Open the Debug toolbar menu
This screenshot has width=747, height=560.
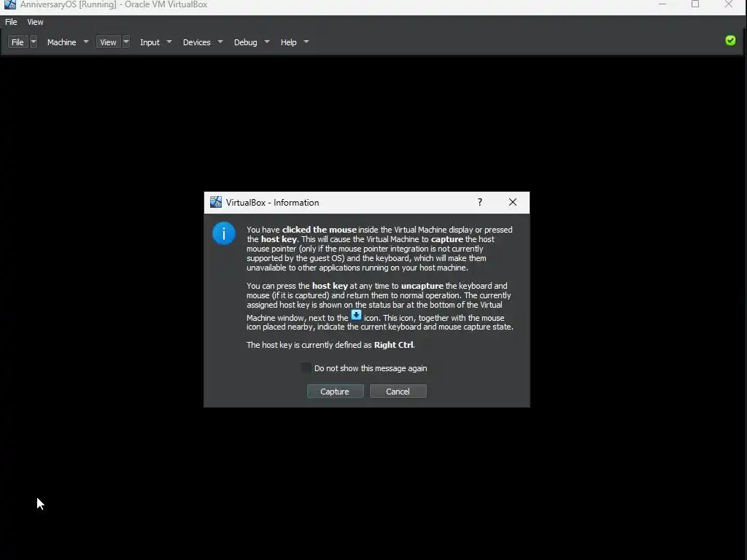[x=245, y=42]
